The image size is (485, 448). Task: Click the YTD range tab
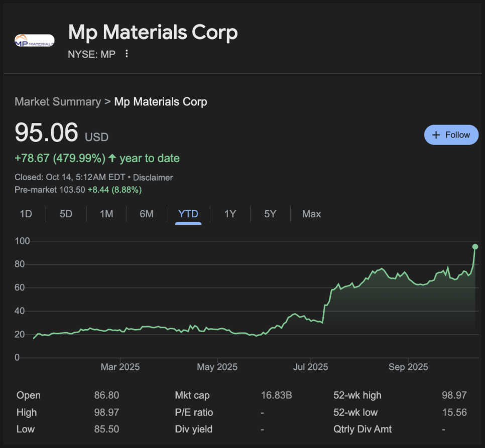point(188,214)
